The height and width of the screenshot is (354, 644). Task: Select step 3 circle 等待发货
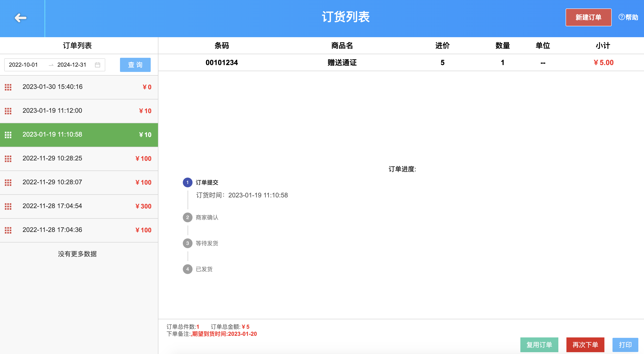[x=187, y=243]
